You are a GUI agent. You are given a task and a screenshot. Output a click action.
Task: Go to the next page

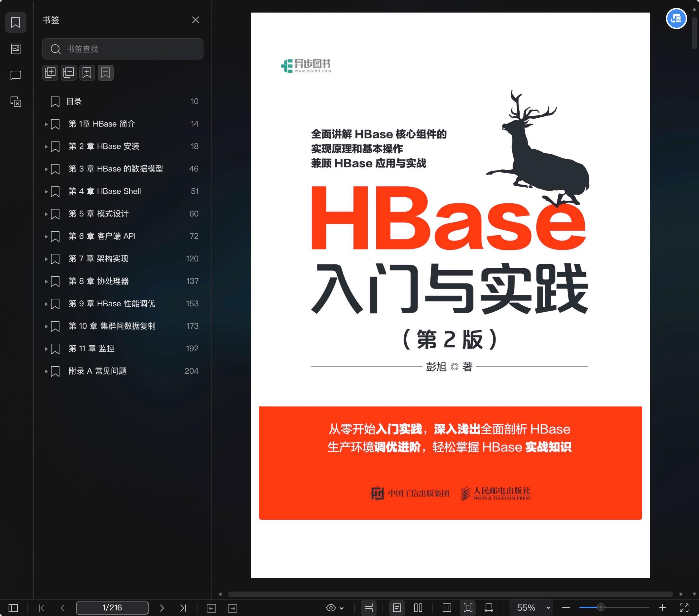[x=162, y=608]
